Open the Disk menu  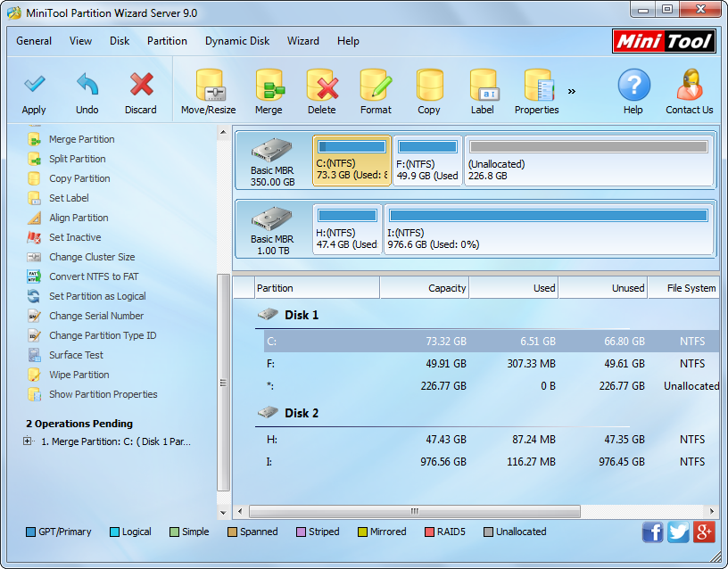tap(120, 41)
